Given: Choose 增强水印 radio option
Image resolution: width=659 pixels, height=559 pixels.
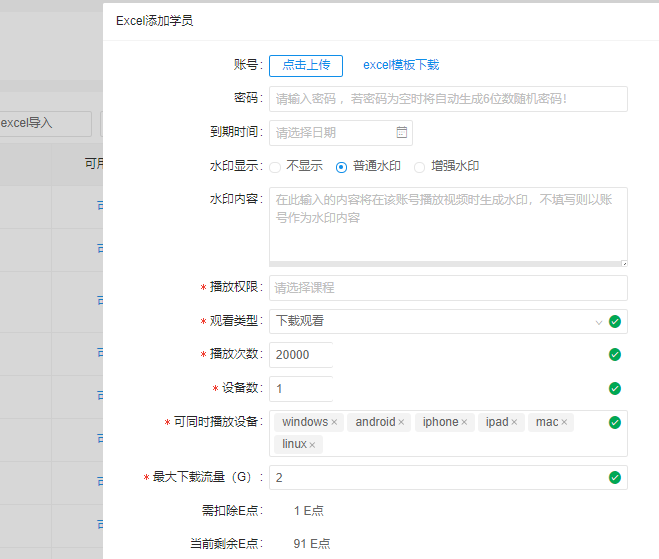Looking at the screenshot, I should coord(419,167).
